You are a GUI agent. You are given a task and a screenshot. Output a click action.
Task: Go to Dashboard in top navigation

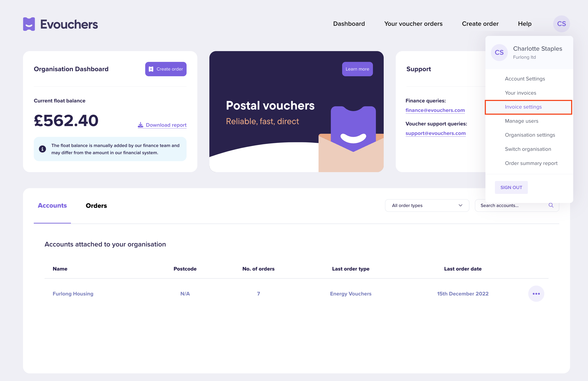point(349,24)
